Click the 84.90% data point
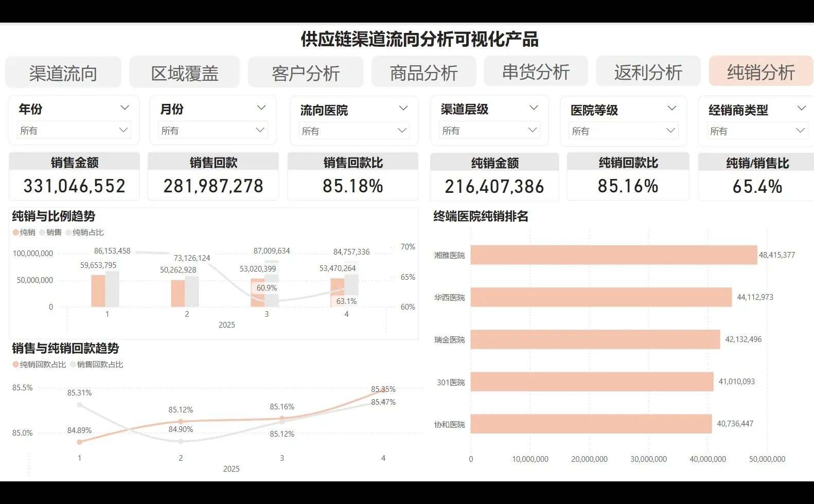The image size is (814, 504). click(x=181, y=441)
